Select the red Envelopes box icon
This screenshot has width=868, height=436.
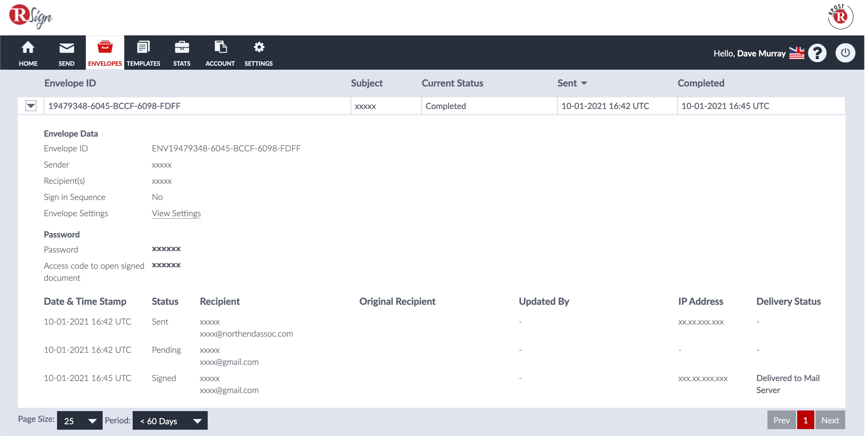[x=105, y=47]
